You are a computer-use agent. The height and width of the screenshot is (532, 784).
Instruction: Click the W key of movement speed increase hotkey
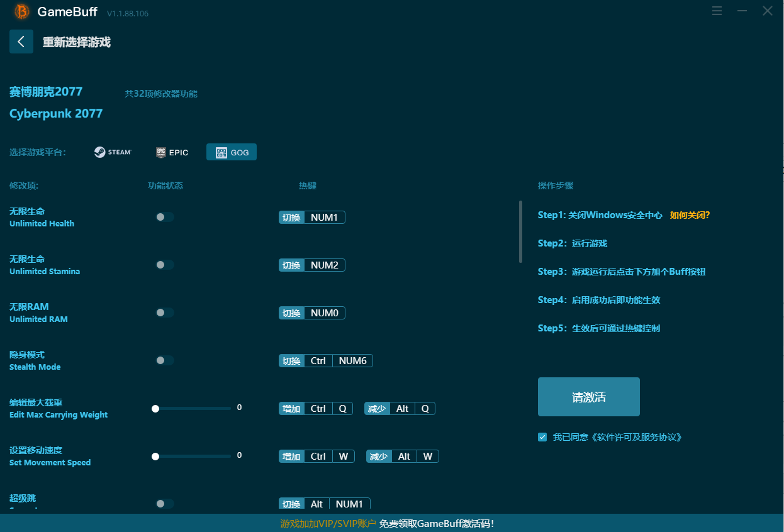click(x=344, y=457)
